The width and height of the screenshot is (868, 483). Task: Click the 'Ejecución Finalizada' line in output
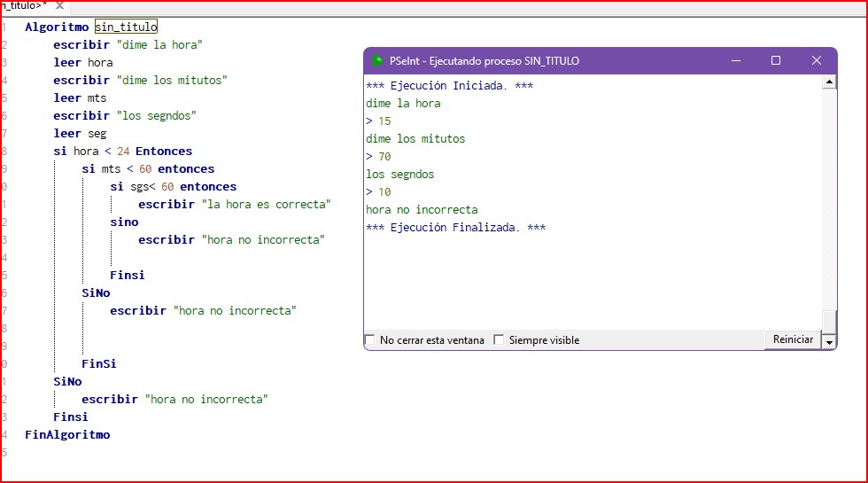coord(455,228)
